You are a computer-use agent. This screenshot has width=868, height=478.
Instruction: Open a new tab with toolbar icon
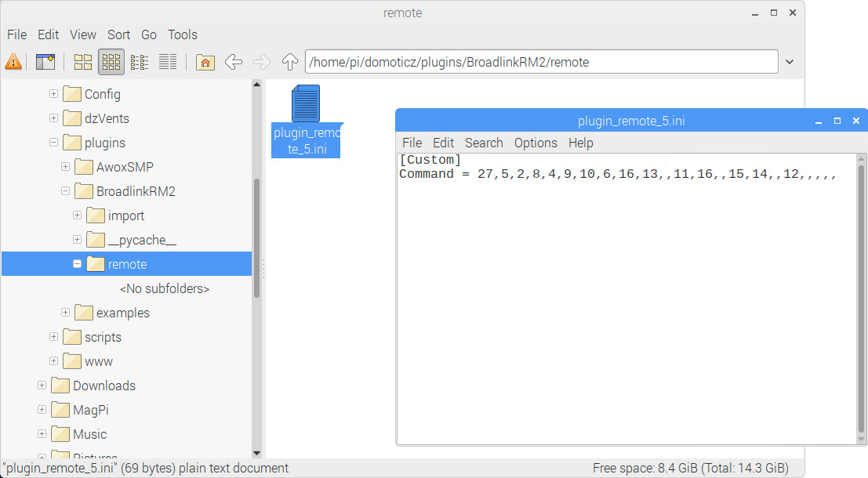pos(45,61)
